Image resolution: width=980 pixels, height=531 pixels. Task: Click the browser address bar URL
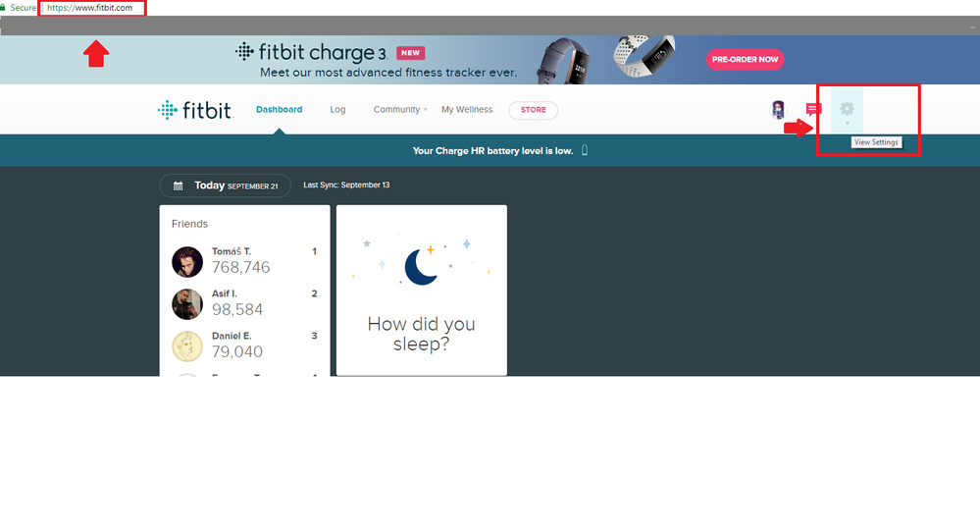(x=92, y=8)
